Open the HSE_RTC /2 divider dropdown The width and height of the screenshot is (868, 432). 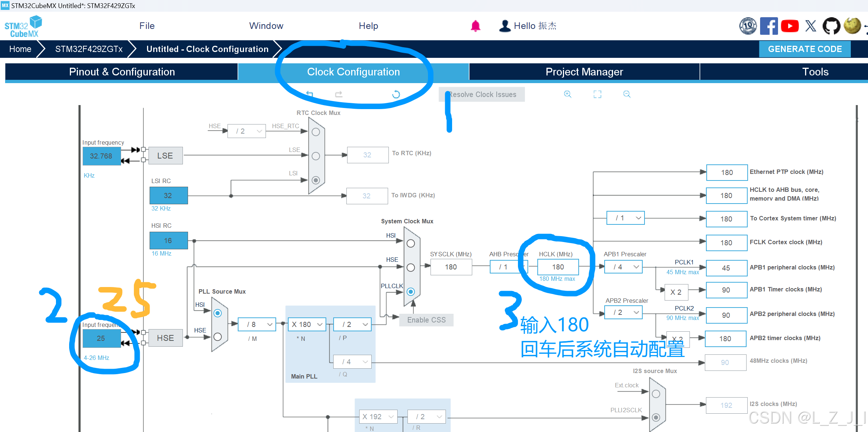247,131
